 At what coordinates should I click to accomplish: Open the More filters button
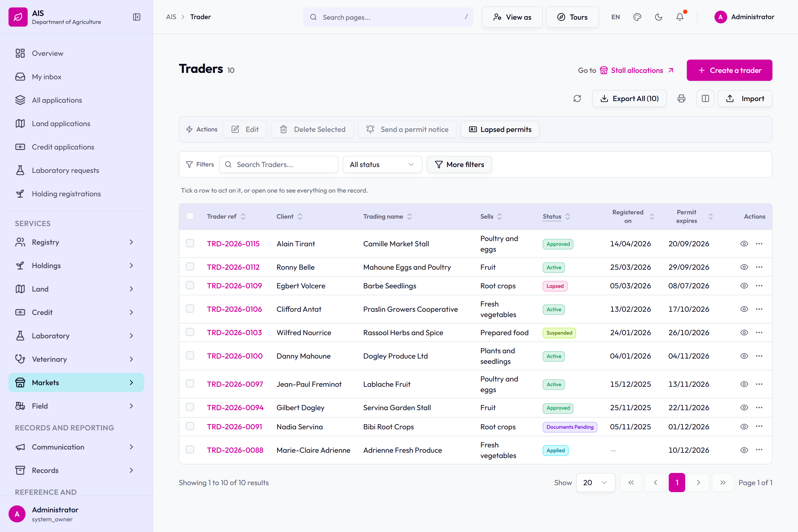[459, 165]
